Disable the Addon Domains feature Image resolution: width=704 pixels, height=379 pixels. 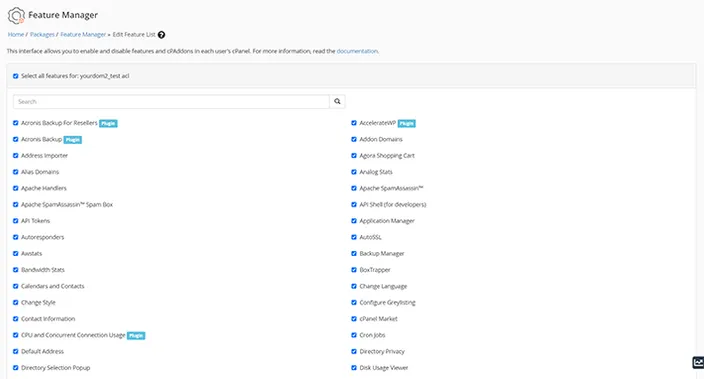tap(354, 139)
